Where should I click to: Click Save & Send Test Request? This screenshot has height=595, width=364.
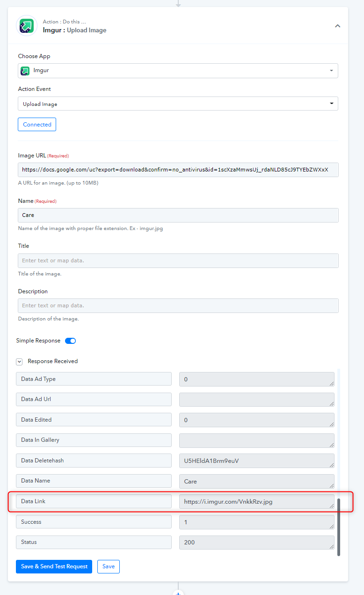click(x=54, y=566)
